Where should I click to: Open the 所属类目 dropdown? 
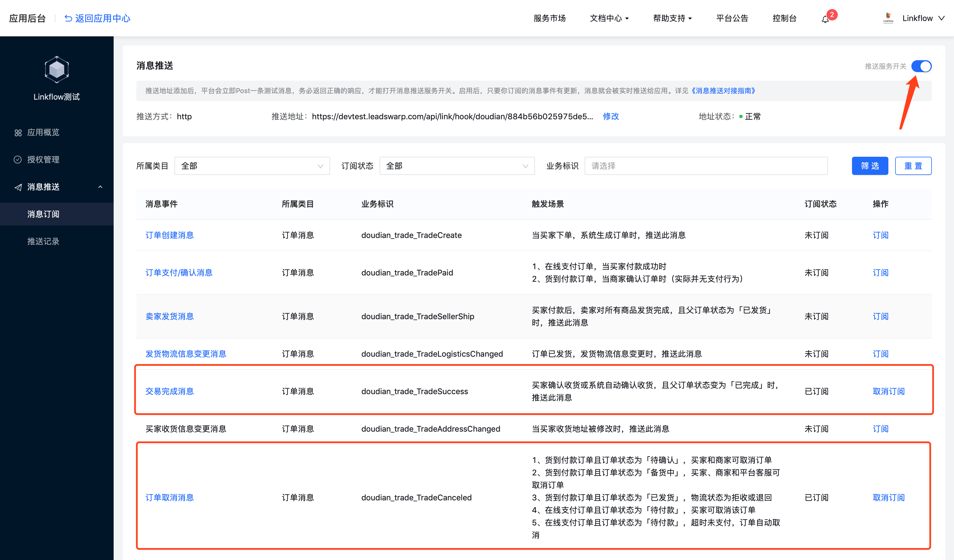[x=252, y=166]
